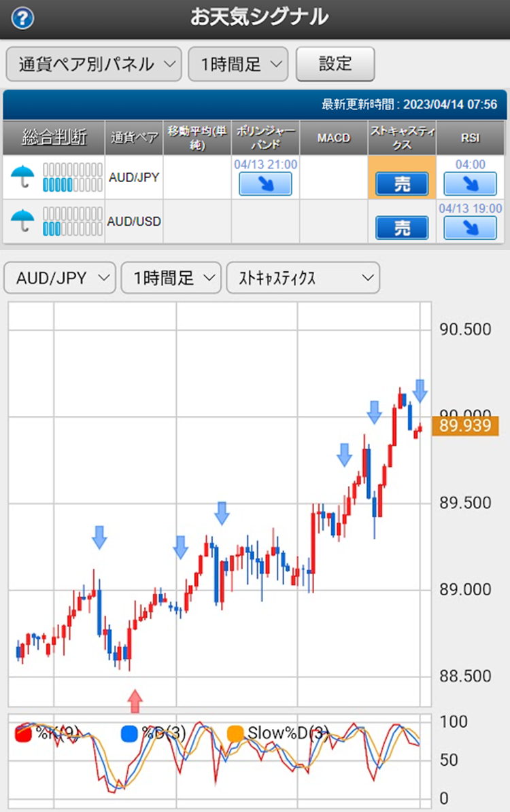
Task: Click the %D(3) blue legend swatch
Action: tap(129, 733)
